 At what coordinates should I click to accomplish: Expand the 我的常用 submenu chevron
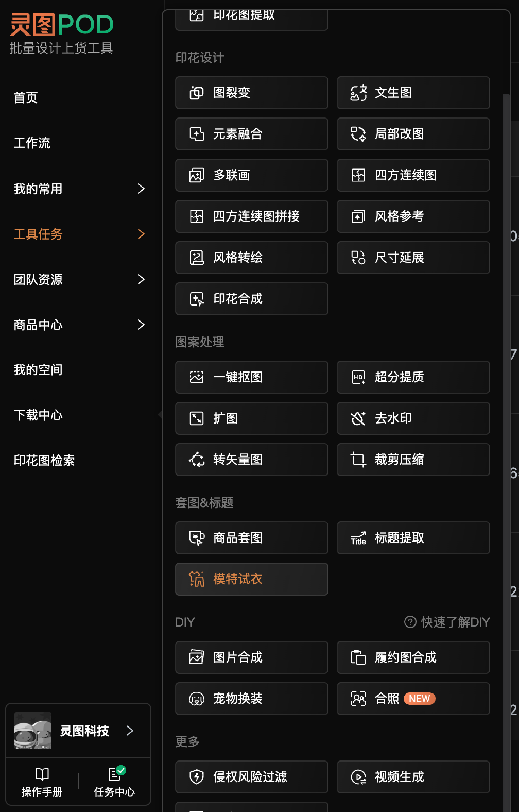click(x=141, y=189)
